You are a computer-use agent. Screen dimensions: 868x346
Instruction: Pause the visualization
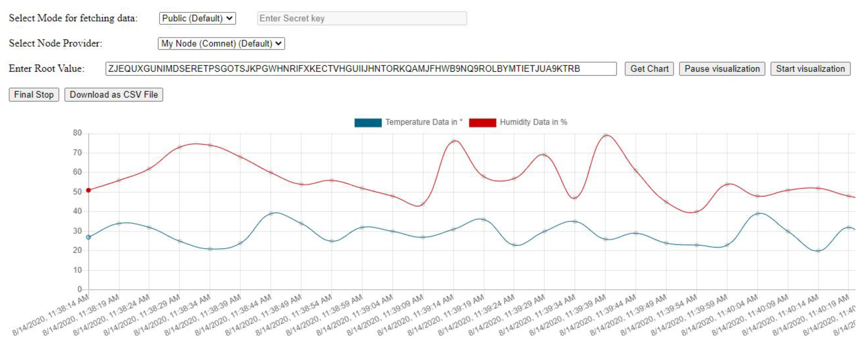722,69
